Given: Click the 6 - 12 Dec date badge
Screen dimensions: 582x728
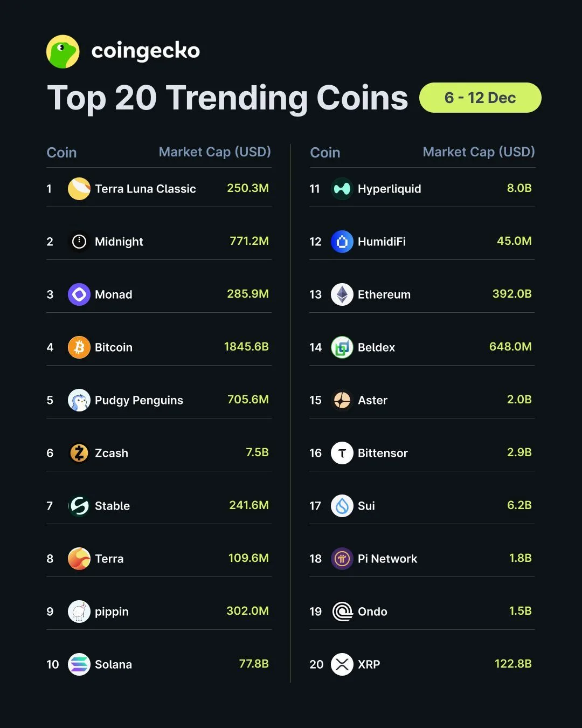Looking at the screenshot, I should 480,98.
